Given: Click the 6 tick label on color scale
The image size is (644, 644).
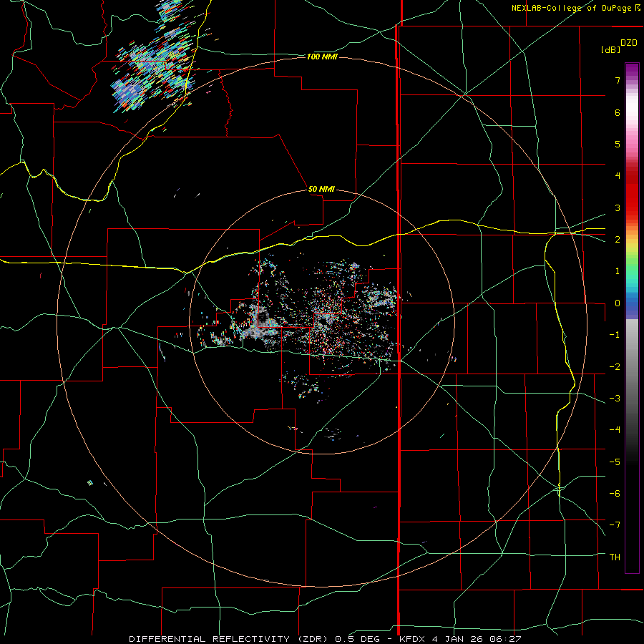Looking at the screenshot, I should [x=618, y=112].
